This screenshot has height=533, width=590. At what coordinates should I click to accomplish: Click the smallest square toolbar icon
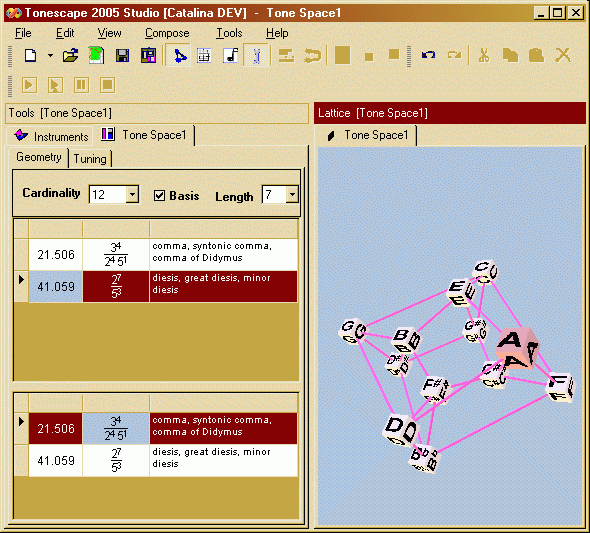pos(369,57)
